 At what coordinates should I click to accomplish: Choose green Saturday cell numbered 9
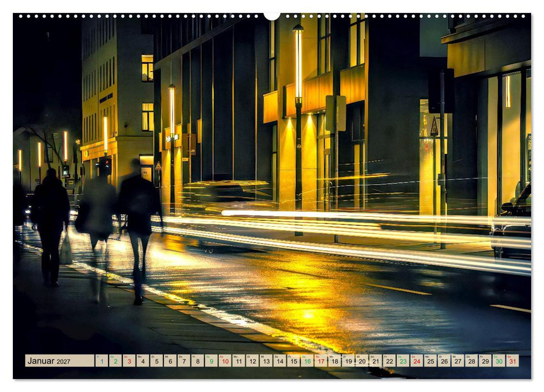(211, 361)
